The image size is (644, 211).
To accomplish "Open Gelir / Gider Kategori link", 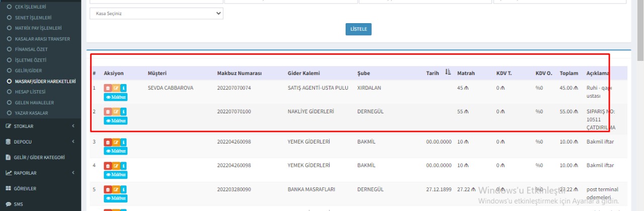I will 39,157.
